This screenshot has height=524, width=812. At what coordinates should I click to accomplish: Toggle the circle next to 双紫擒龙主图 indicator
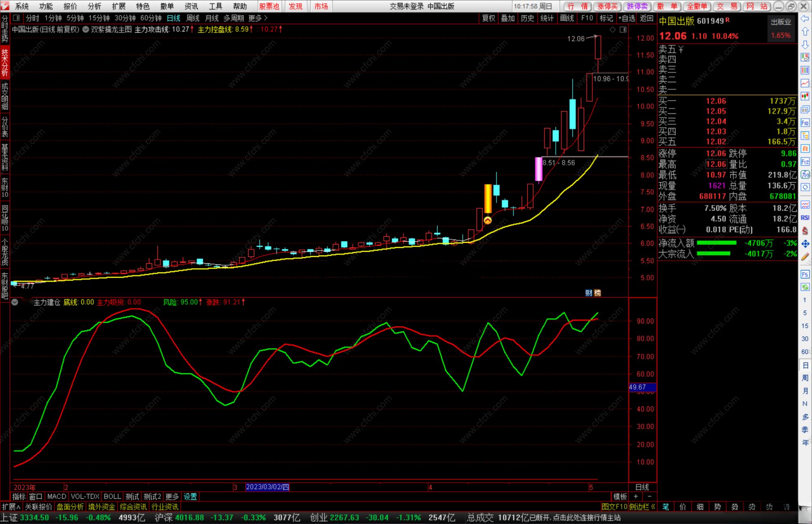click(86, 29)
